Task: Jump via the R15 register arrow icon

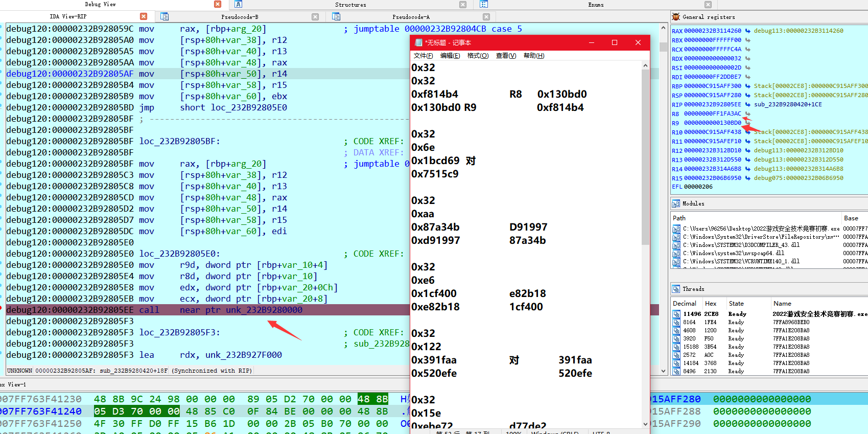Action: pos(747,178)
